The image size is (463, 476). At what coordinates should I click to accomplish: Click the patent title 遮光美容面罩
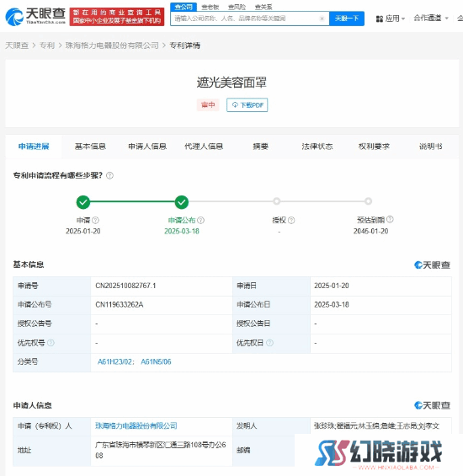coord(231,83)
